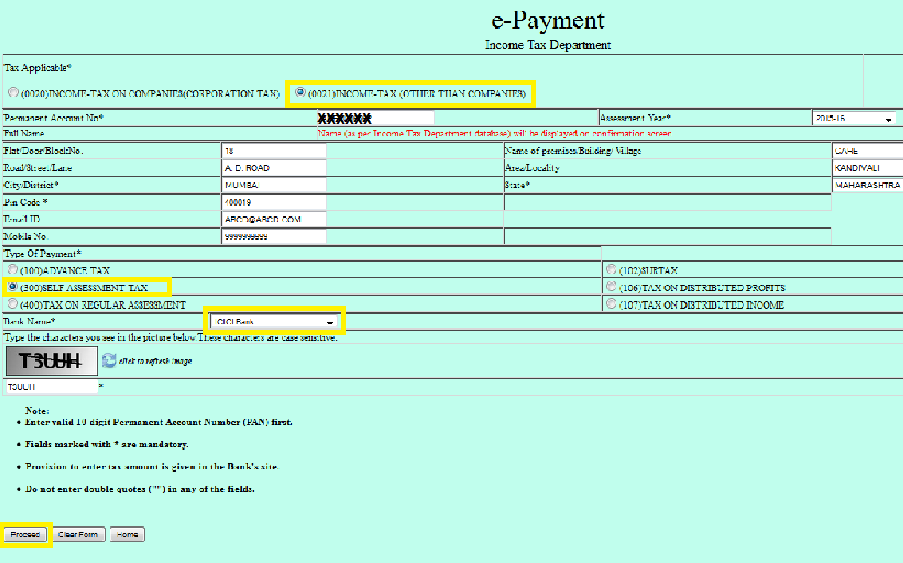The width and height of the screenshot is (903, 563).
Task: Select (400) Tax on Regular Assessment
Action: pyautogui.click(x=12, y=304)
